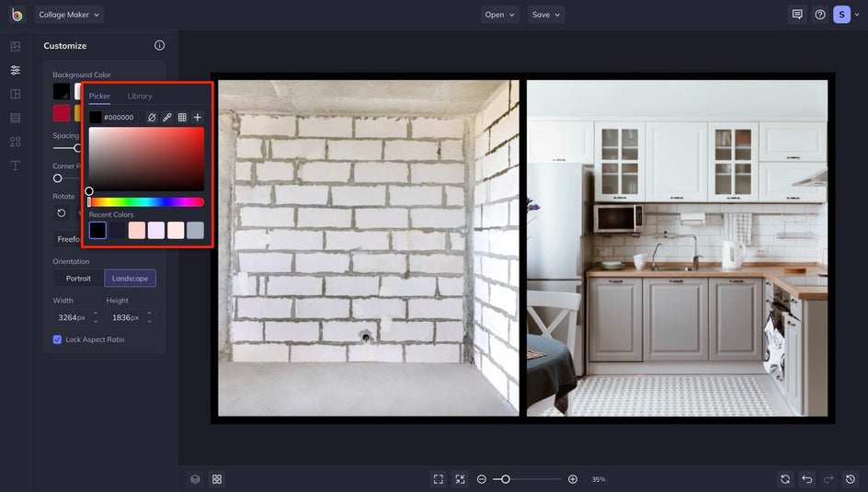Screen dimensions: 868x492
Task: Select the Customize sliders sidebar icon
Action: (16, 70)
